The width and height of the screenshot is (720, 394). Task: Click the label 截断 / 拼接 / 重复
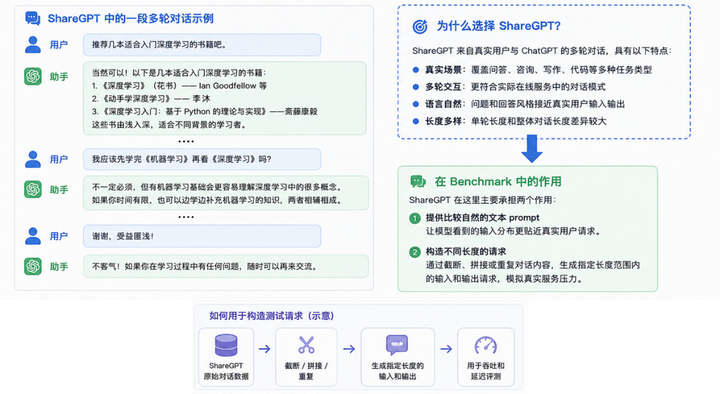(306, 371)
